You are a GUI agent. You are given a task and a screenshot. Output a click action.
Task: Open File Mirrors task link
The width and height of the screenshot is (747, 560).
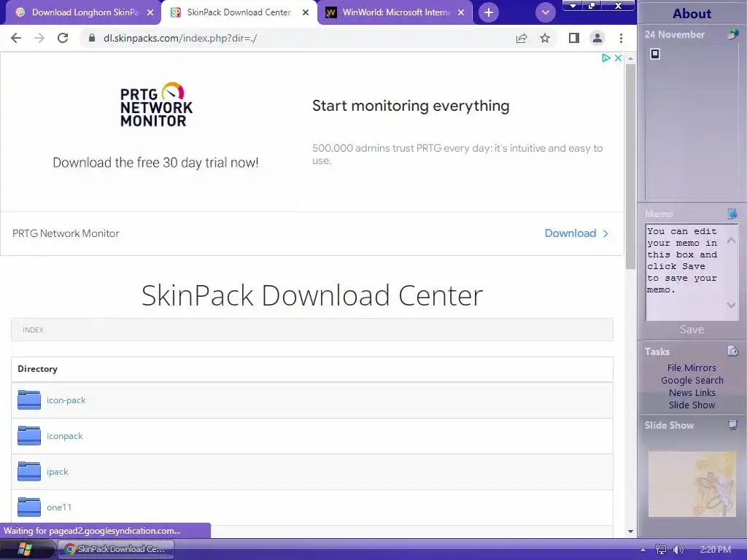click(x=692, y=368)
